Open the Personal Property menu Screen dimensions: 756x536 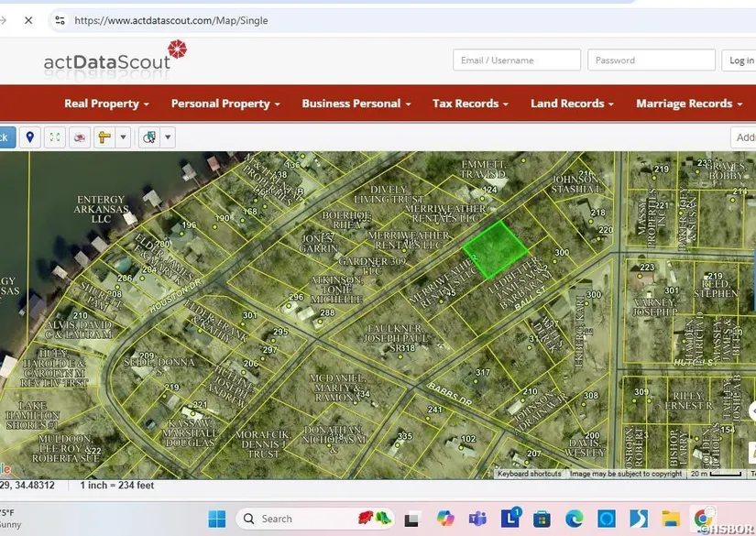225,104
